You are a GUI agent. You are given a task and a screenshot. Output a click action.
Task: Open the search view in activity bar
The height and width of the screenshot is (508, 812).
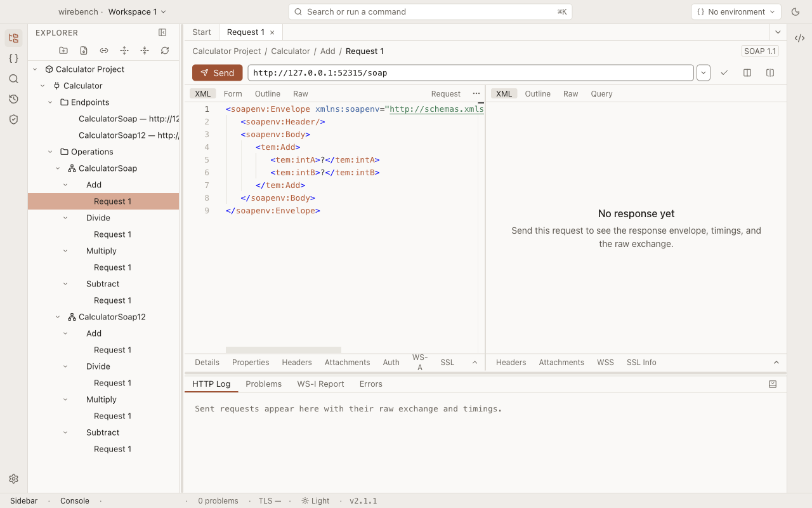[13, 79]
